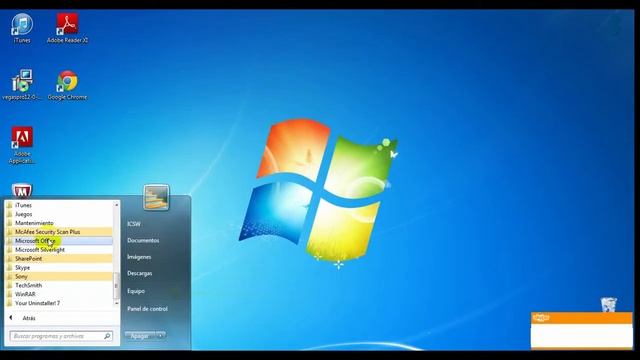Click the user account picture in the Start menu
640x360 pixels.
coord(156,198)
